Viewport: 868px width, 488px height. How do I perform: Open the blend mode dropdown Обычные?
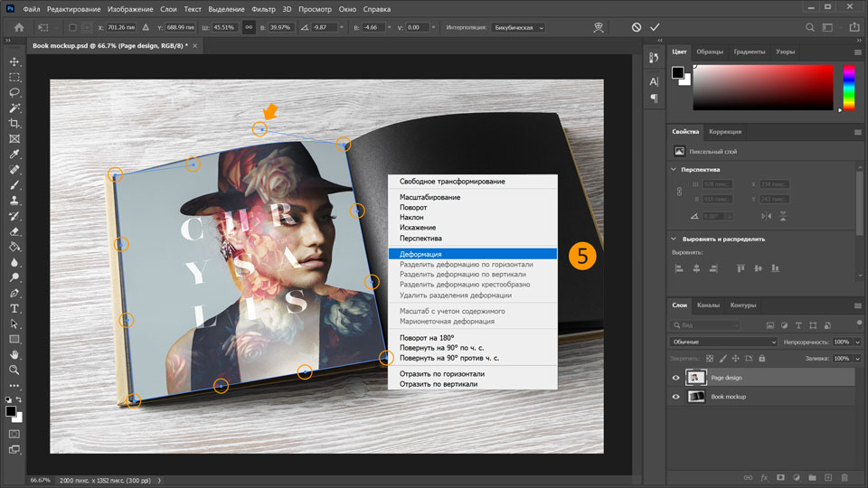coord(723,343)
